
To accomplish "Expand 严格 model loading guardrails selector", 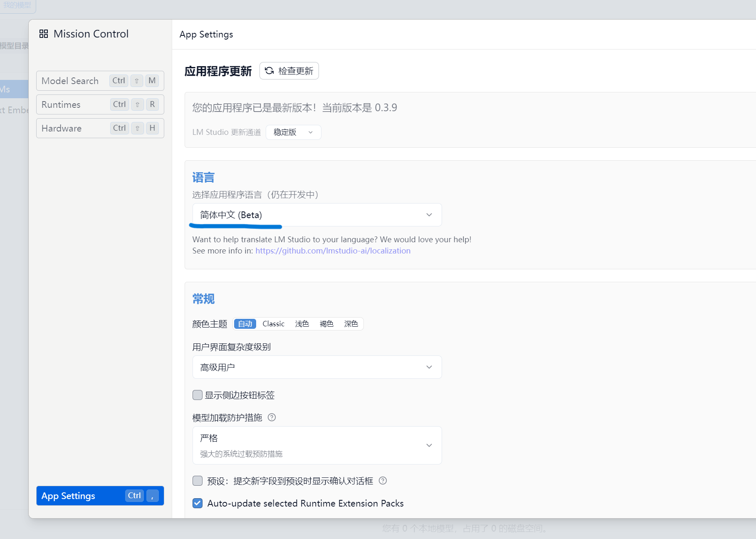I will click(x=316, y=445).
